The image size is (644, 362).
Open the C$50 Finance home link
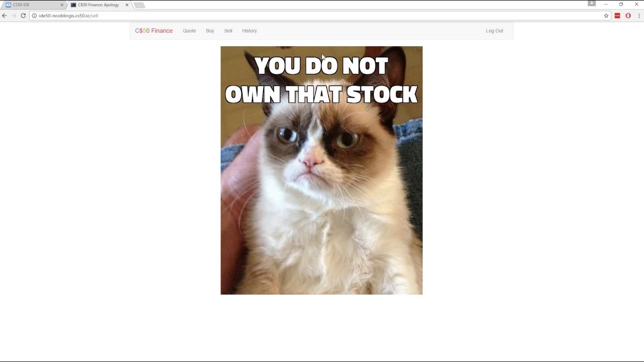(153, 31)
